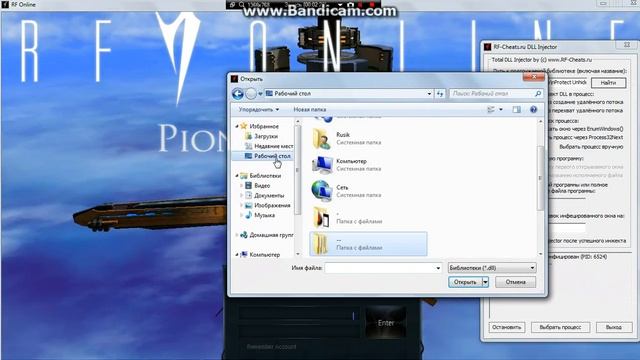The height and width of the screenshot is (360, 640).
Task: Select the highlighted Папка с файлами folder
Action: click(368, 244)
